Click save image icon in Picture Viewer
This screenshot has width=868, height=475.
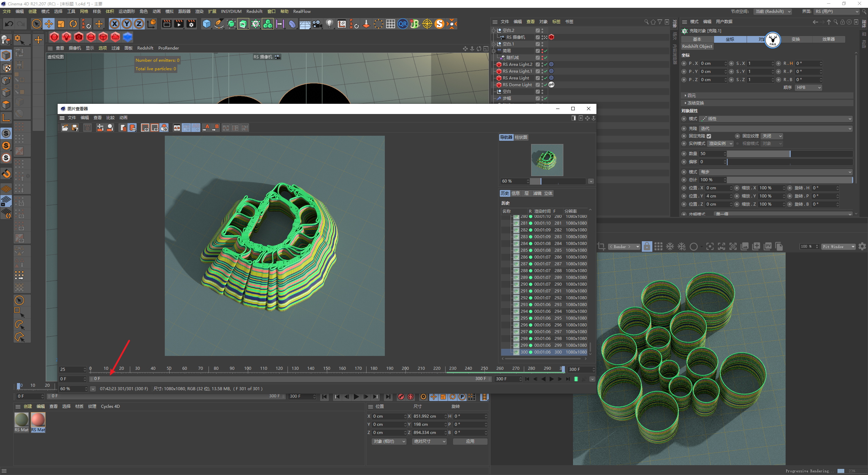click(75, 128)
